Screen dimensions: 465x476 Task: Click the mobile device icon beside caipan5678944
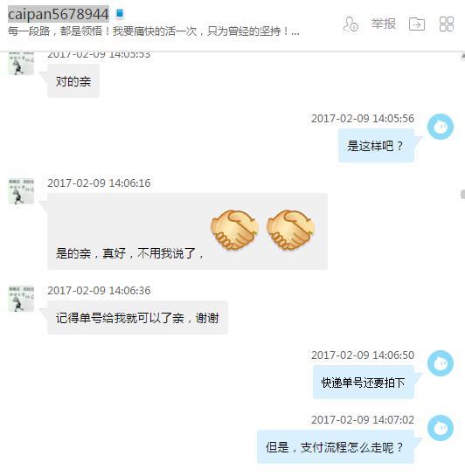coord(120,14)
